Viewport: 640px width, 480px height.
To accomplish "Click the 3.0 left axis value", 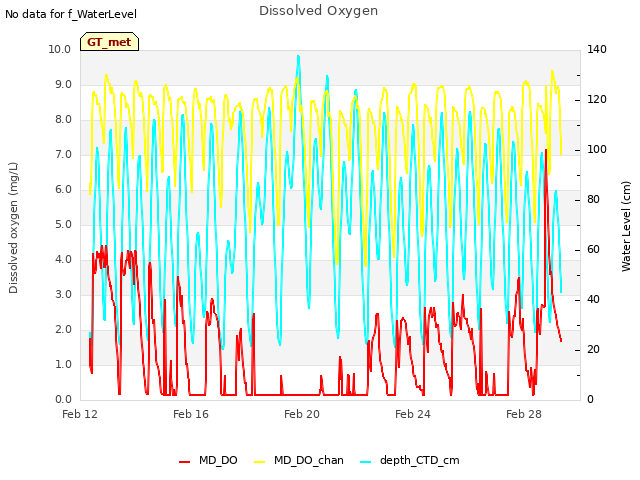I will point(63,295).
